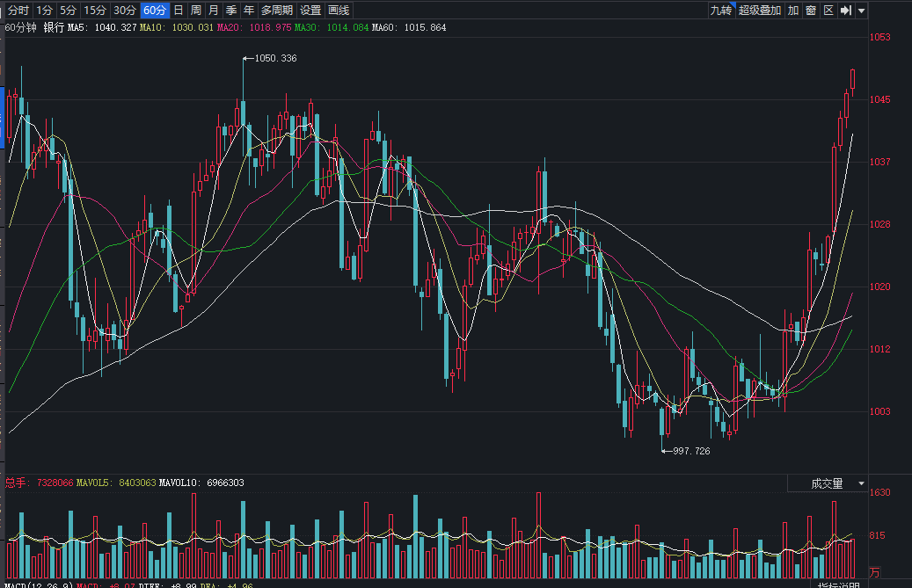Open 设置 chart settings
The width and height of the screenshot is (912, 588).
coord(310,11)
